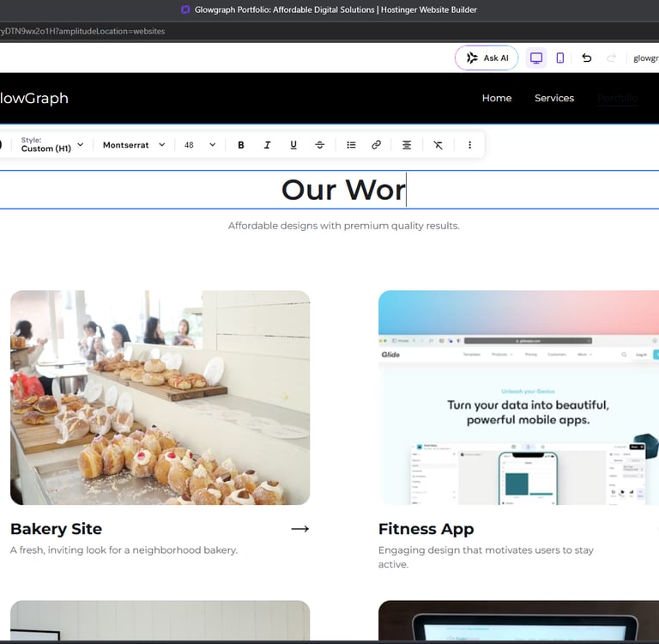
Task: Insert a bulleted list
Action: (351, 145)
